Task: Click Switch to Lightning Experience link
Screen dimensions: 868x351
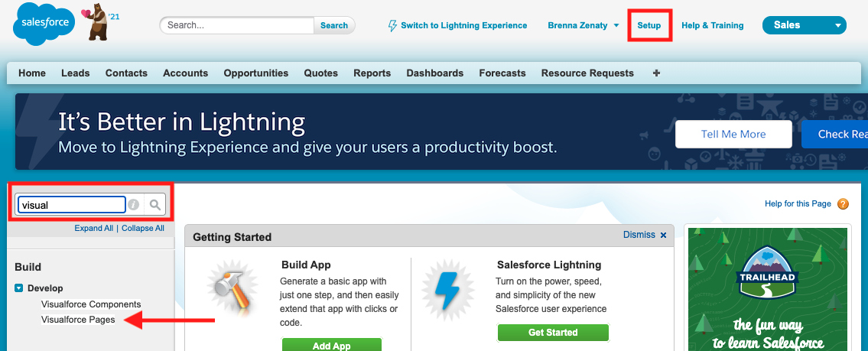Action: 464,25
